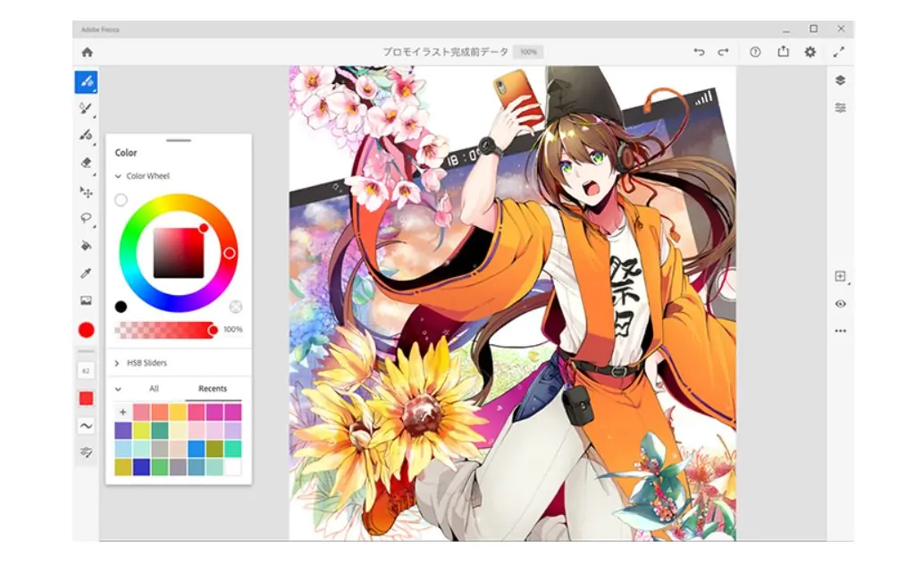Toggle layer visibility eye icon
Image resolution: width=924 pixels, height=564 pixels.
tap(840, 304)
